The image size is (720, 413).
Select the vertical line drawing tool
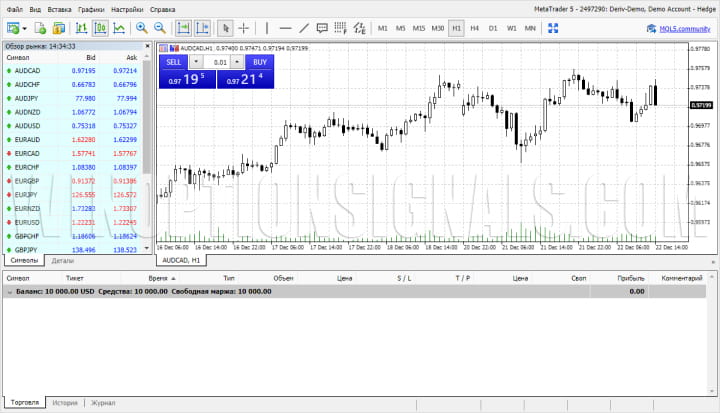click(267, 28)
